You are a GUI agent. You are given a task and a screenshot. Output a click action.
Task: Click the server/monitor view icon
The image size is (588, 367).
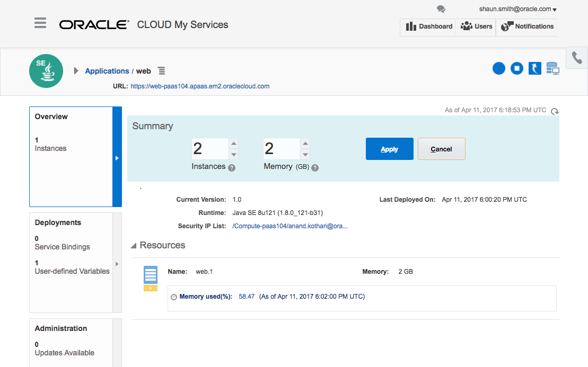553,68
